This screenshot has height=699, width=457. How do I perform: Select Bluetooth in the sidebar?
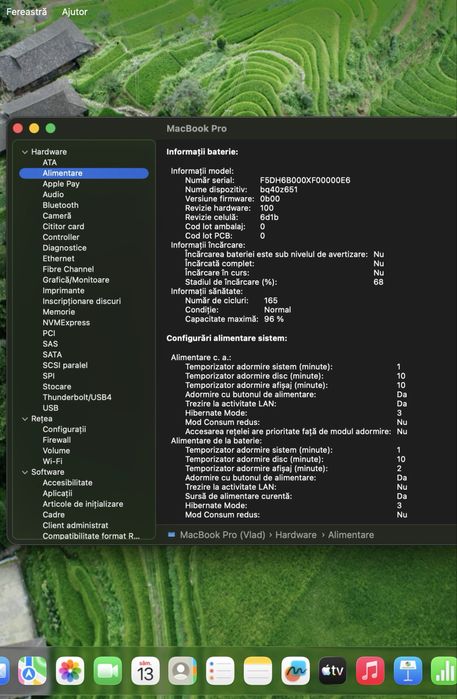[61, 205]
